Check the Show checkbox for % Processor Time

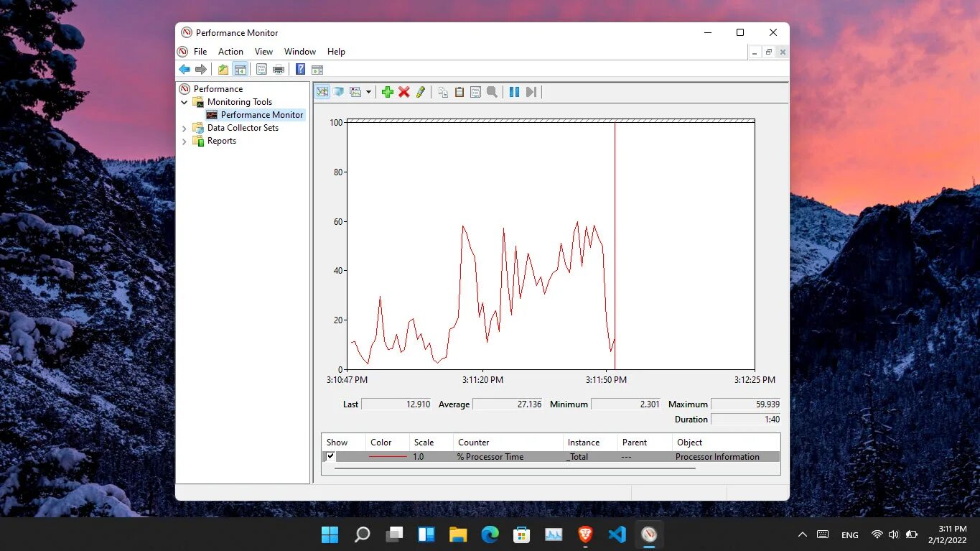click(330, 456)
